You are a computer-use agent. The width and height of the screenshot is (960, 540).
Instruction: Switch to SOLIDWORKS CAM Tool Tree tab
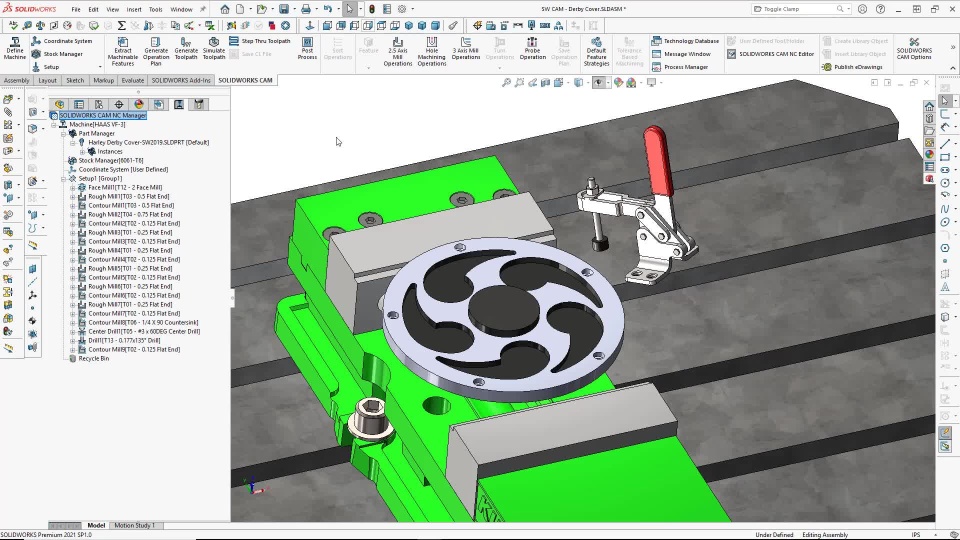198,105
